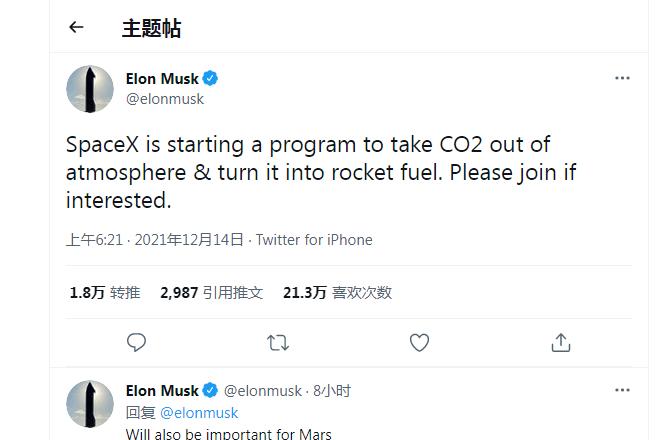This screenshot has height=440, width=672.
Task: View the 21.3万 喜欢次数 likes list
Action: 338,293
